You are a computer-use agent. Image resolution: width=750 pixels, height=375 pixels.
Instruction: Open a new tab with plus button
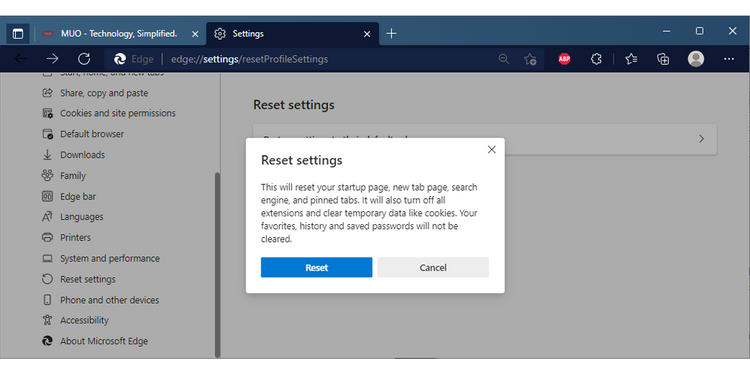click(x=391, y=33)
